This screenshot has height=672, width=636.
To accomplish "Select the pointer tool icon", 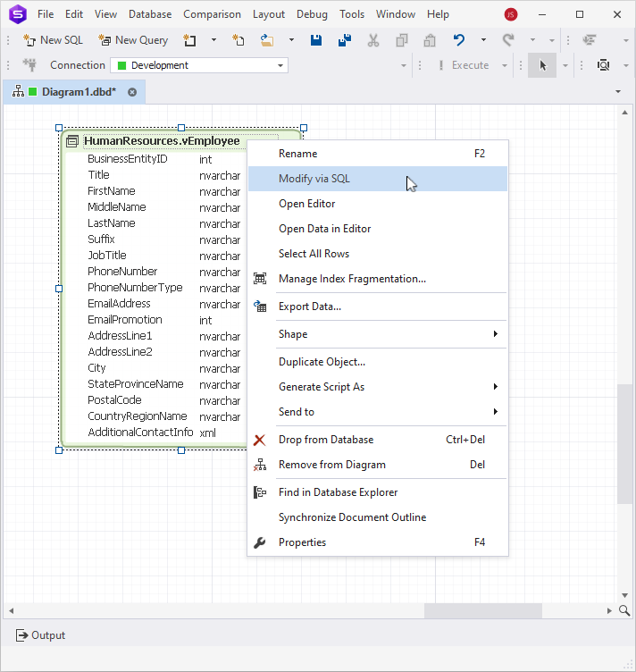I will (542, 65).
